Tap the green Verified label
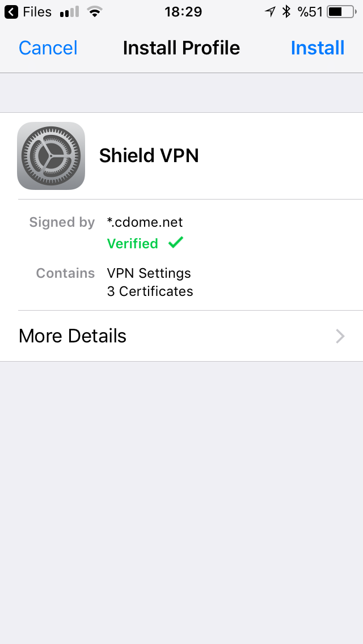The image size is (363, 644). coord(132,244)
